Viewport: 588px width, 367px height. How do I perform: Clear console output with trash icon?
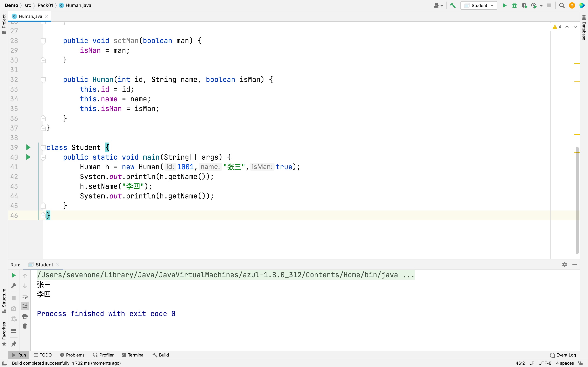pyautogui.click(x=25, y=326)
